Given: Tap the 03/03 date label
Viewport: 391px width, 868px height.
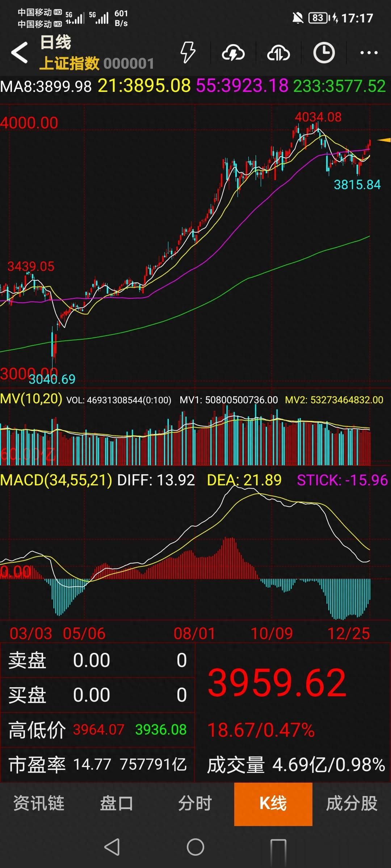Looking at the screenshot, I should click(31, 633).
